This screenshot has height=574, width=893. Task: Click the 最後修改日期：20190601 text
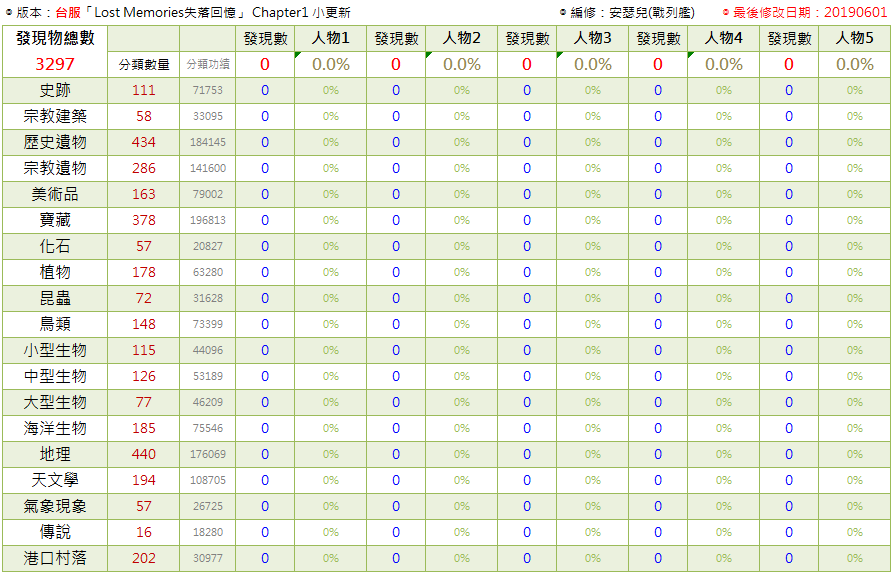point(810,12)
